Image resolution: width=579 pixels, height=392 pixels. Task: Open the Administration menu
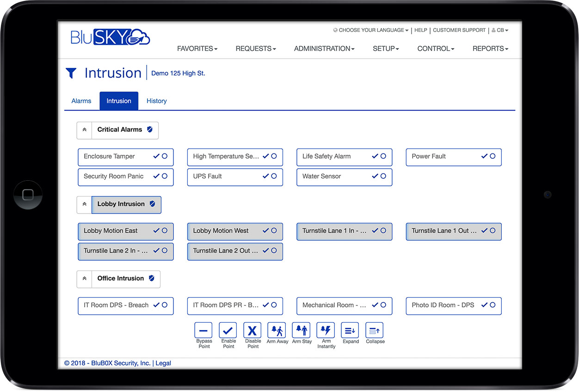pyautogui.click(x=324, y=49)
